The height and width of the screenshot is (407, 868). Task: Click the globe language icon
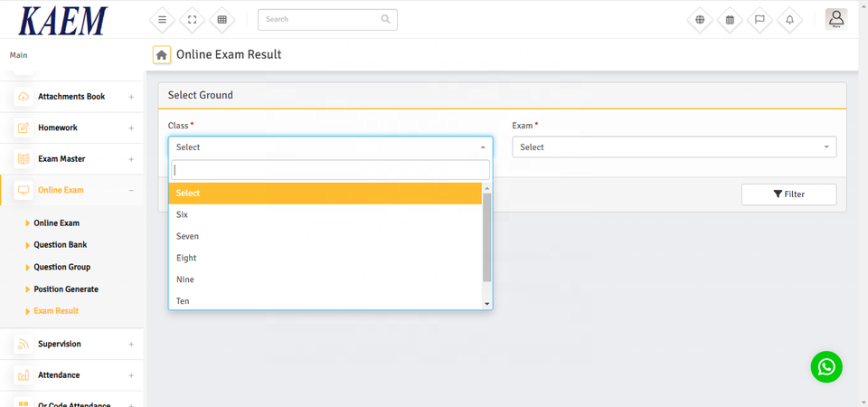click(700, 19)
